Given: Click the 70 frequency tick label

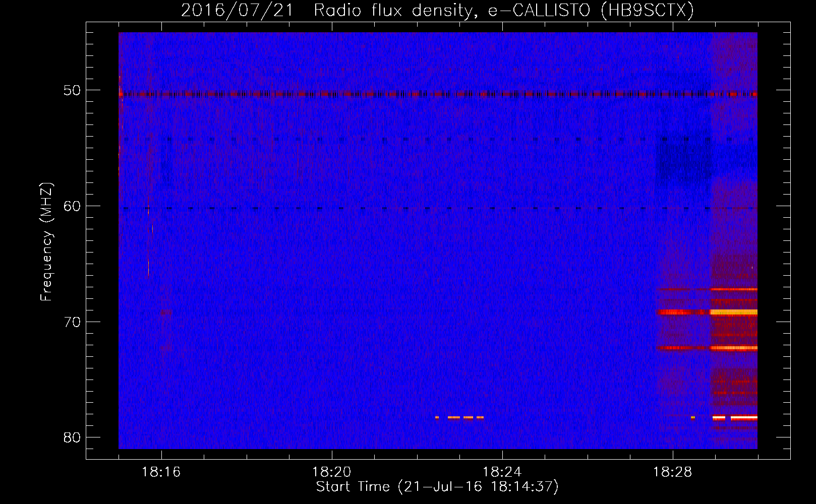Looking at the screenshot, I should (x=72, y=322).
